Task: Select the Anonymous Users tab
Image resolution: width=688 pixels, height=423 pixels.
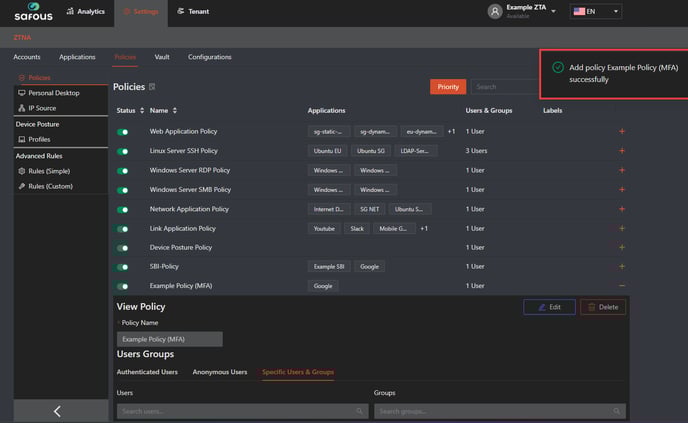Action: coord(219,372)
